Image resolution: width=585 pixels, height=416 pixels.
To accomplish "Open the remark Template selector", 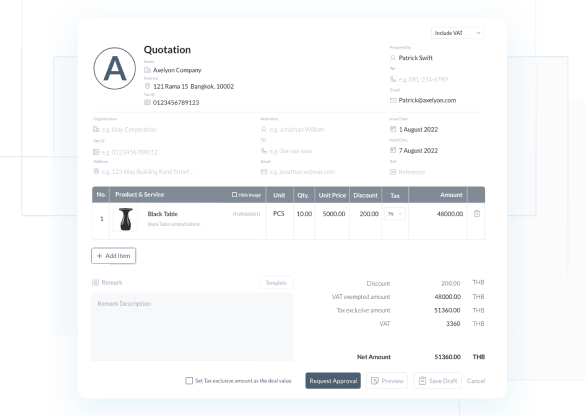I will (276, 283).
